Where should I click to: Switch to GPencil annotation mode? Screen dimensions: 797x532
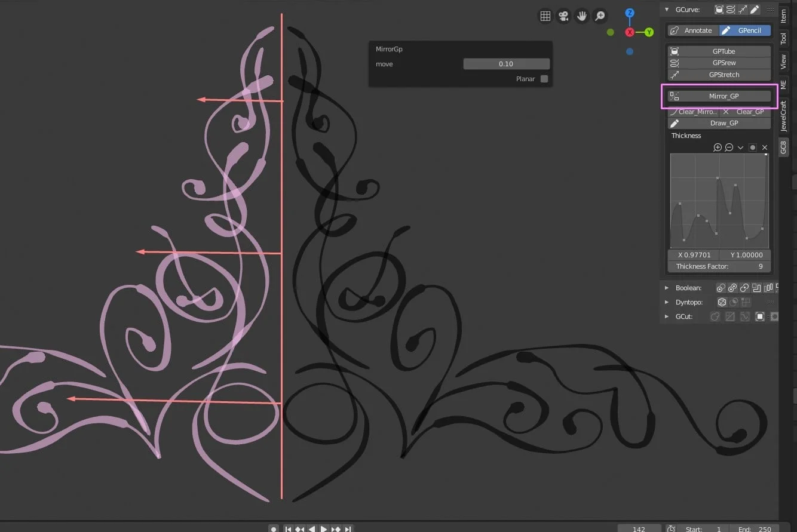point(744,30)
